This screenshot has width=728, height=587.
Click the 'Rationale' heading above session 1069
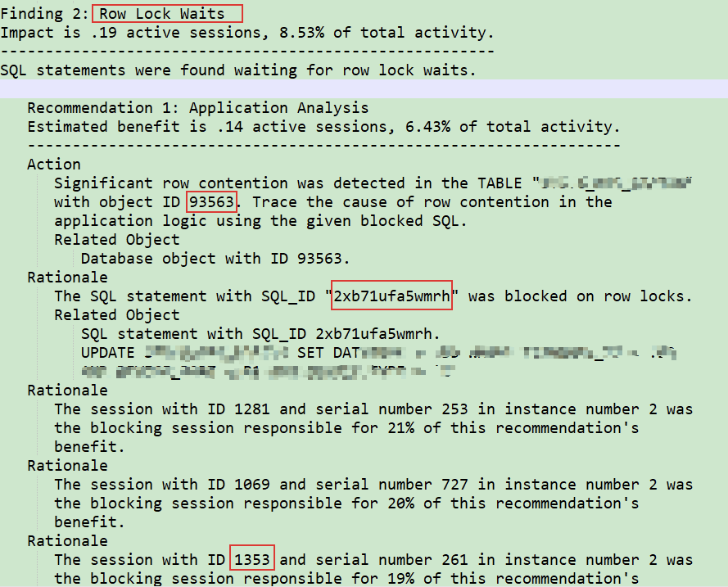67,465
